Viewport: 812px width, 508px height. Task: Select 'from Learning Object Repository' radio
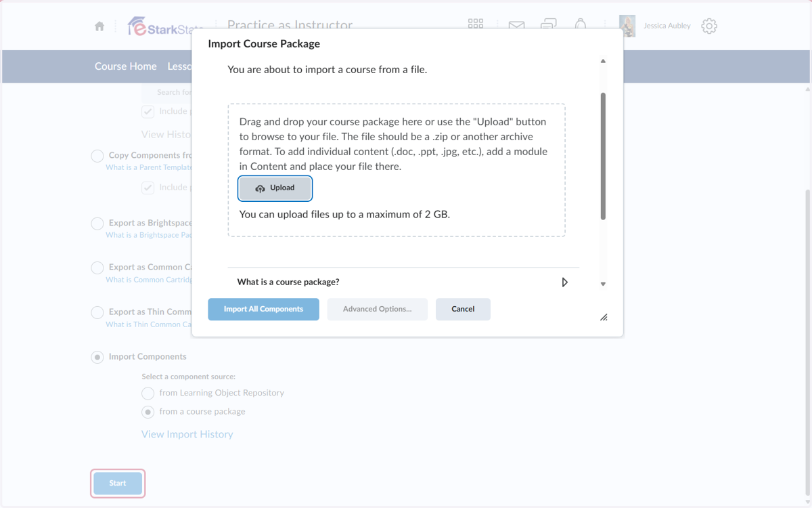[148, 393]
